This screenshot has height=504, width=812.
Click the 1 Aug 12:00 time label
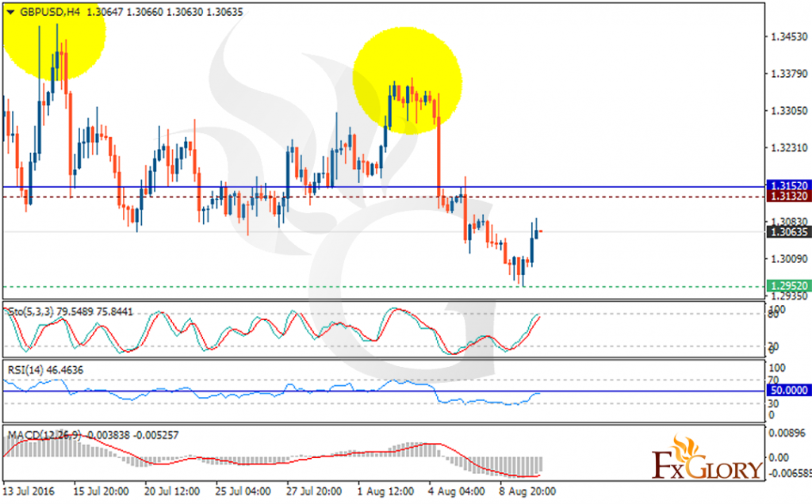pos(385,491)
